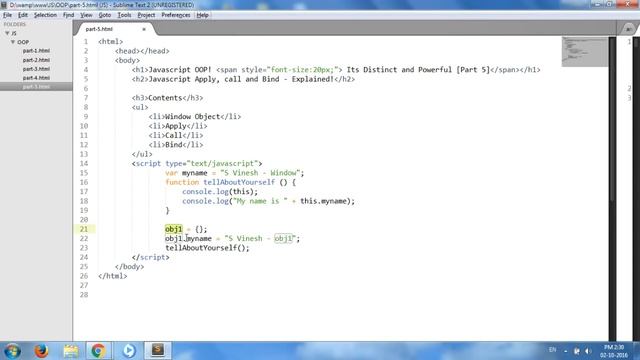Open the View menu

[86, 15]
